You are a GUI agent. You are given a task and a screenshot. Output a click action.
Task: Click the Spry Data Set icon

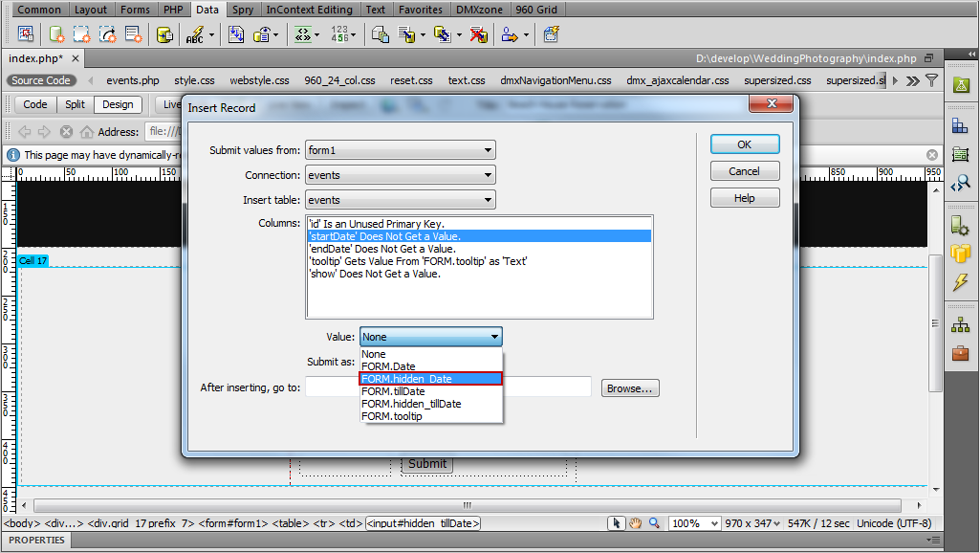[56, 33]
